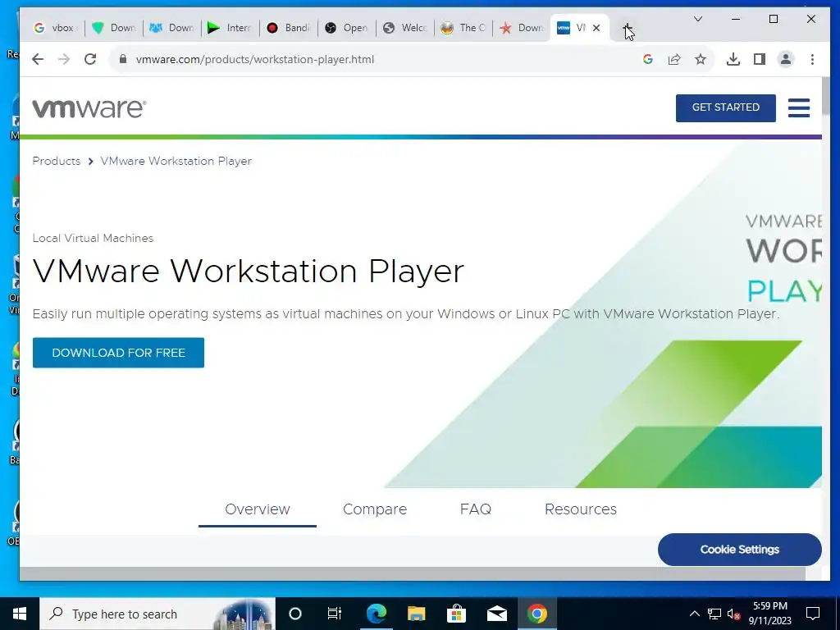Reload the page with the refresh icon
Screen dimensions: 840x630
coord(90,59)
